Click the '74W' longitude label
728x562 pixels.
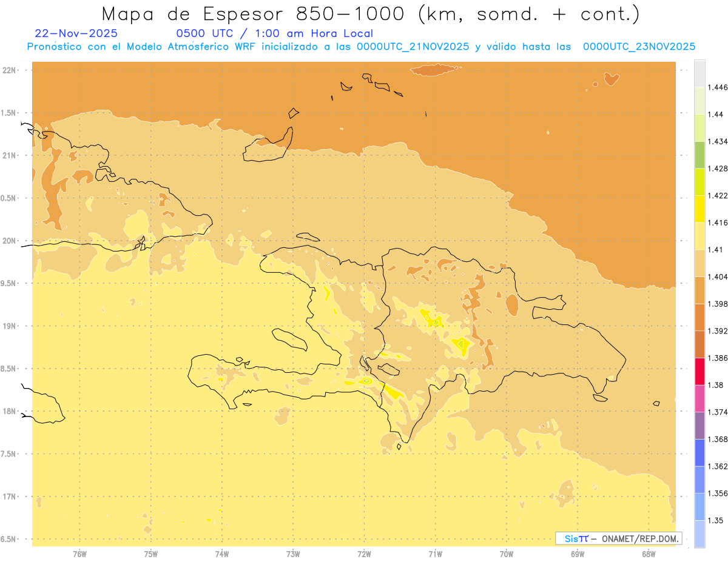pyautogui.click(x=222, y=554)
